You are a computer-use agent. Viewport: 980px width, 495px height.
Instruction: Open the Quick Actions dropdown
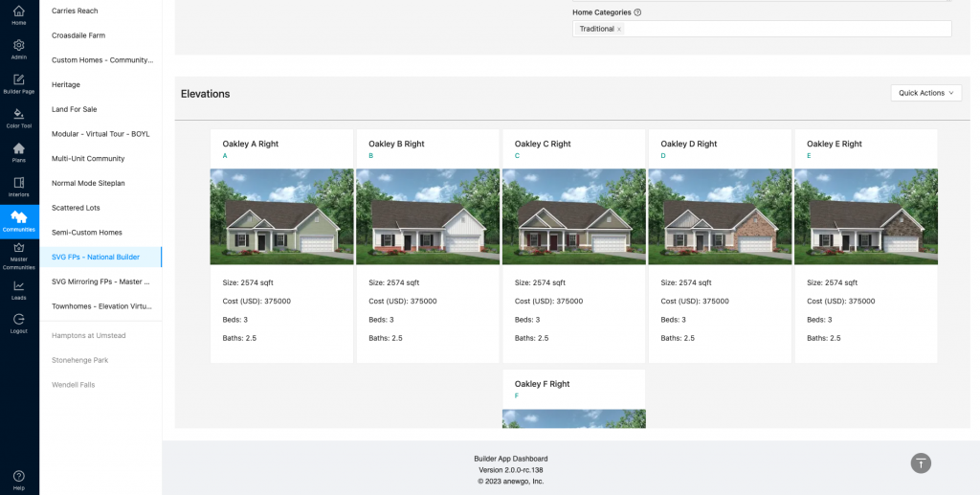(x=925, y=93)
